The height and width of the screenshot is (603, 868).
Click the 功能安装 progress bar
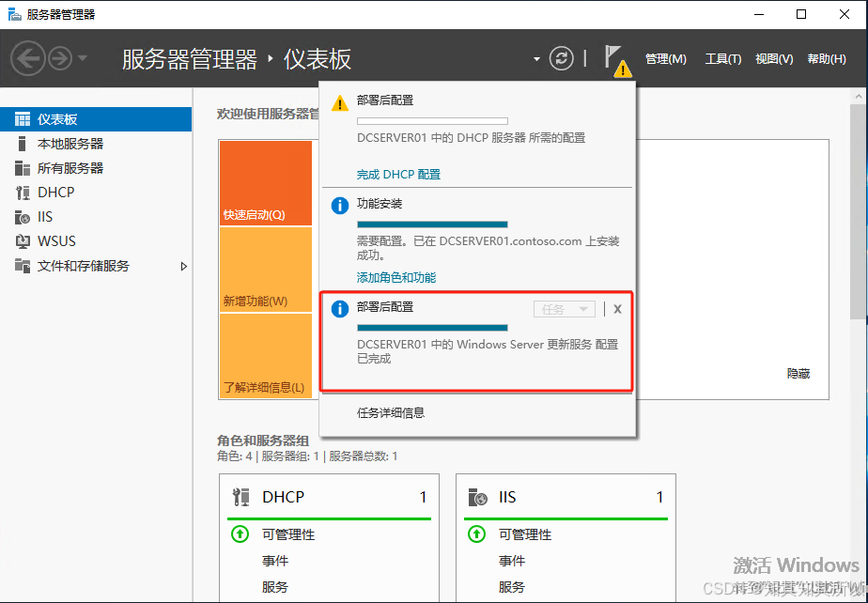[432, 224]
